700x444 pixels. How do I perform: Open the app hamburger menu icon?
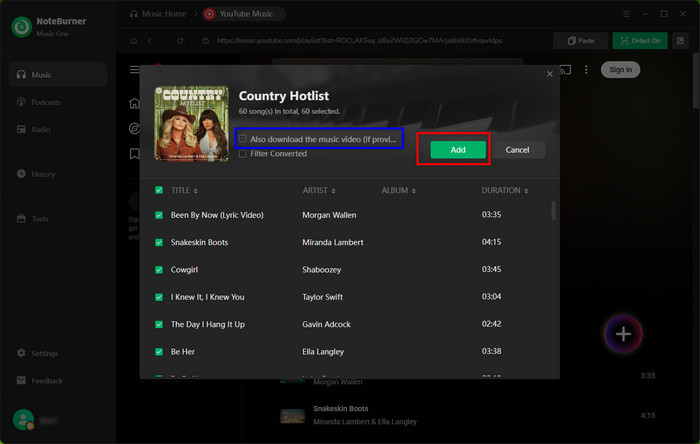[x=626, y=14]
